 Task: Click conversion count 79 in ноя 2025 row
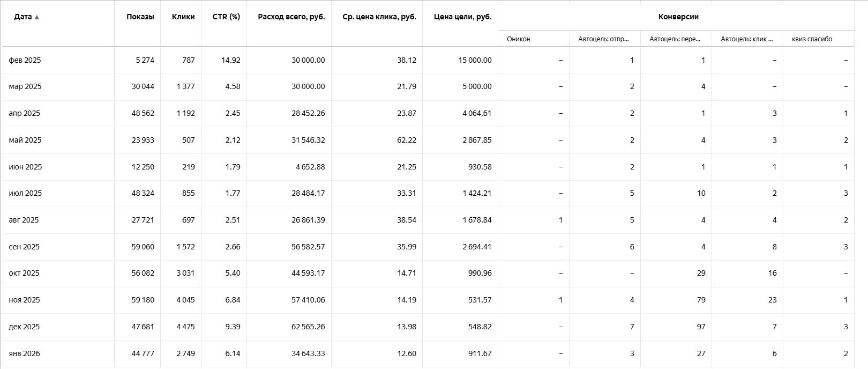click(x=701, y=300)
